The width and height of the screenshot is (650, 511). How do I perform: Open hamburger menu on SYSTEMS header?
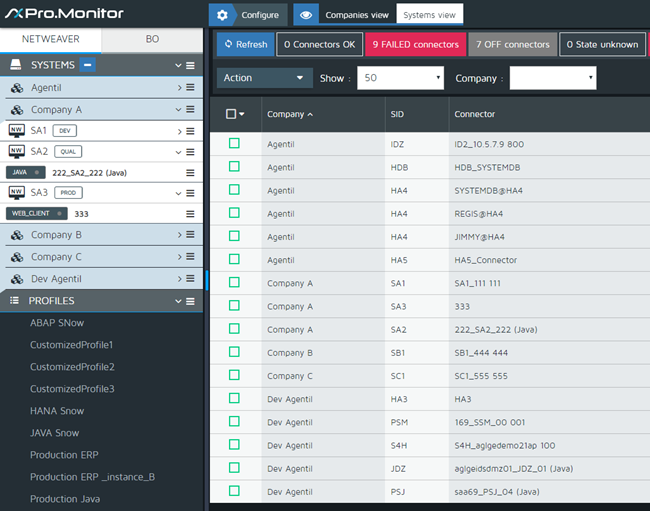(190, 65)
